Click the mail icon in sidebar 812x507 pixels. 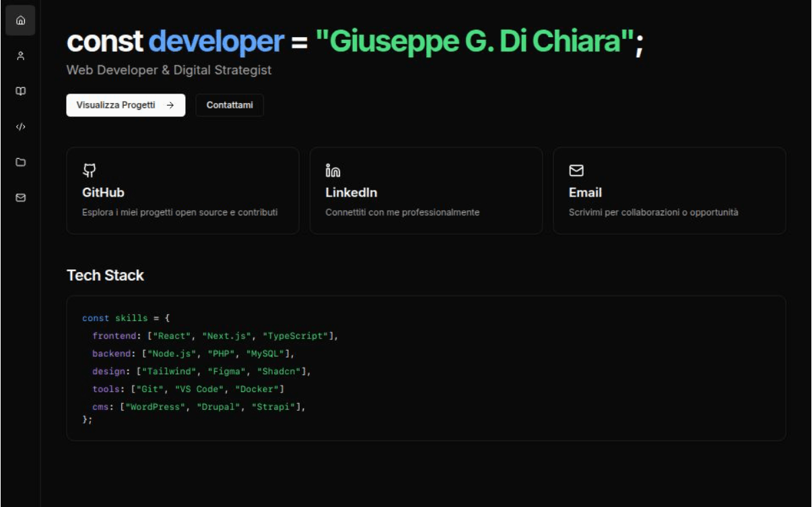click(x=20, y=198)
